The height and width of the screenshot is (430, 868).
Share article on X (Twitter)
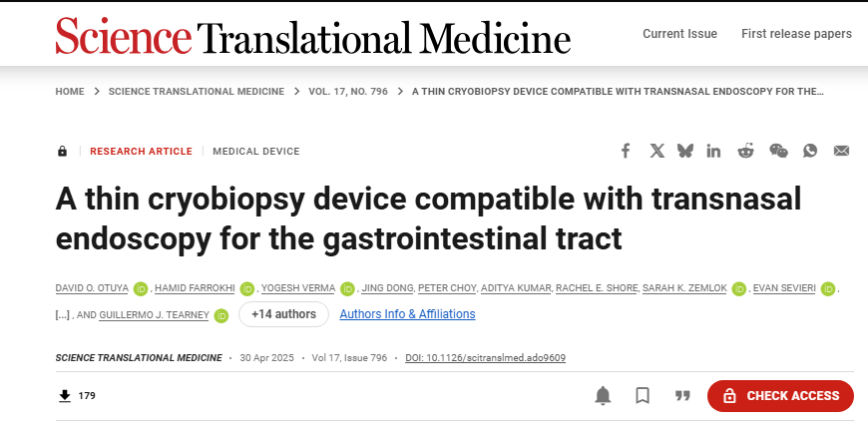(657, 151)
